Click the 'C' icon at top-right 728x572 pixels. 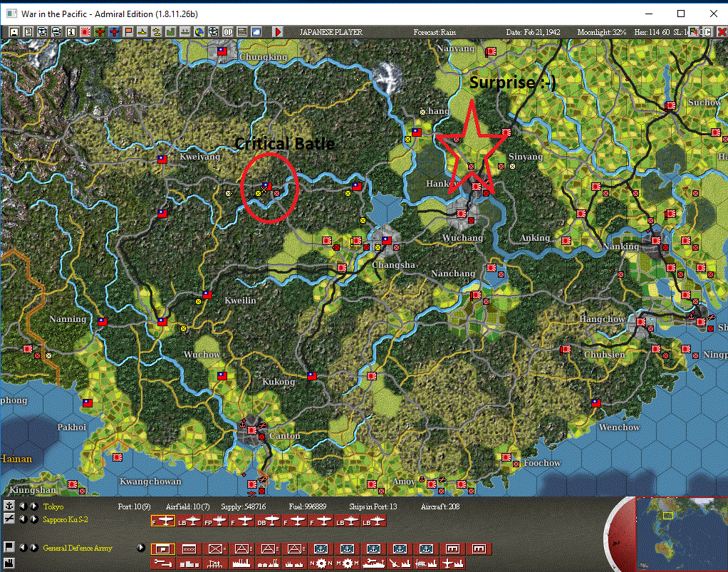pyautogui.click(x=707, y=32)
